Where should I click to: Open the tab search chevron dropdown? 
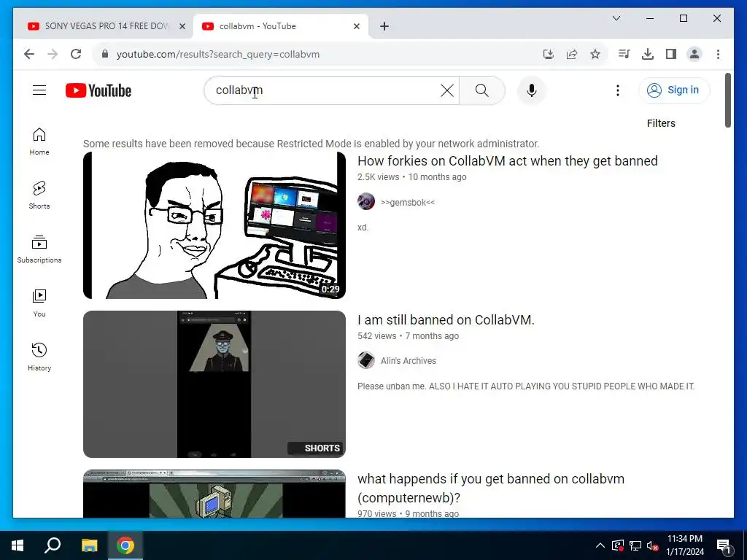click(616, 18)
